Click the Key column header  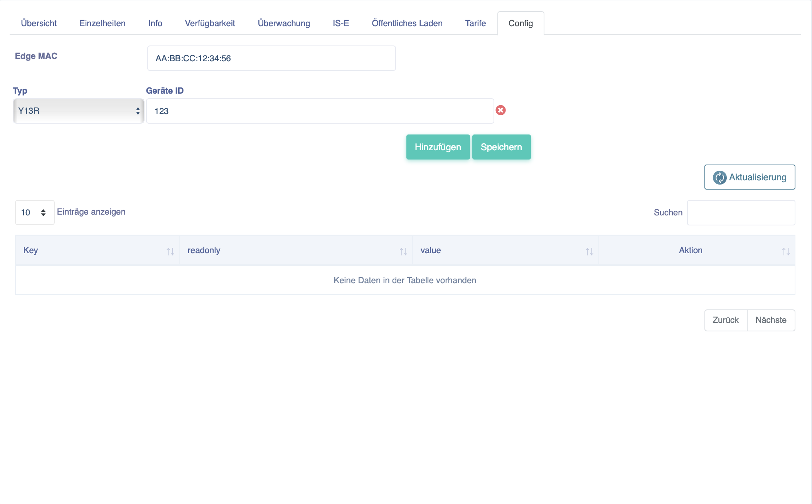(x=98, y=250)
